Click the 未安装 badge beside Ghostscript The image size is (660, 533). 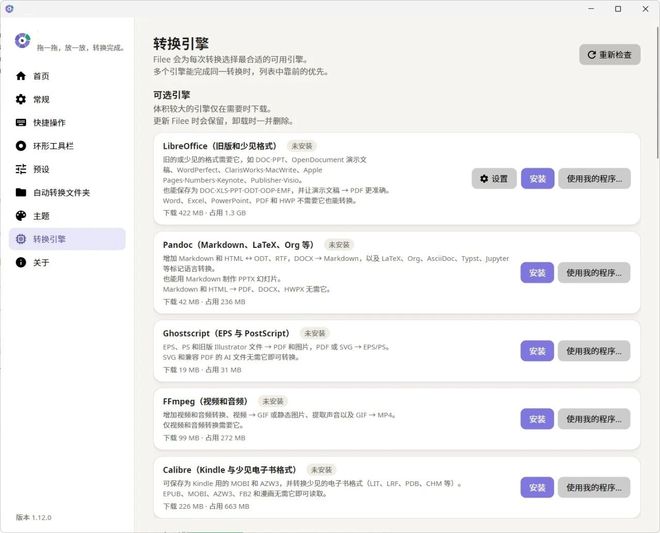pos(315,333)
